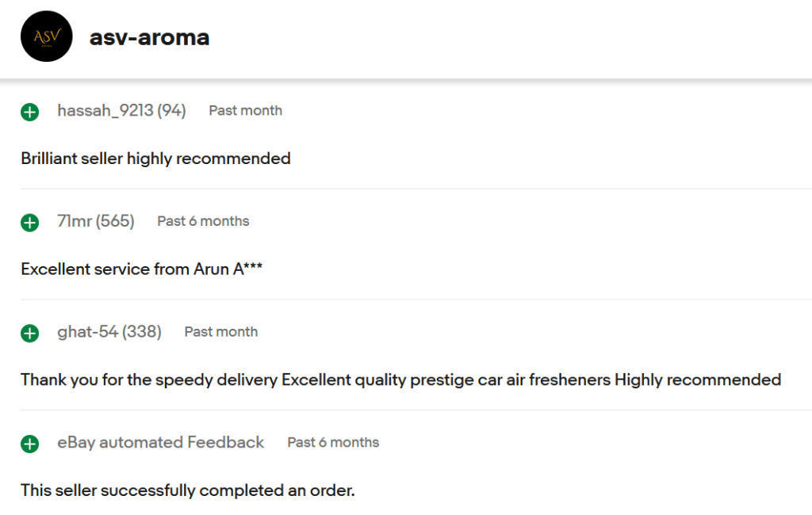Click "Past month" next to hassah_9213

pos(245,111)
